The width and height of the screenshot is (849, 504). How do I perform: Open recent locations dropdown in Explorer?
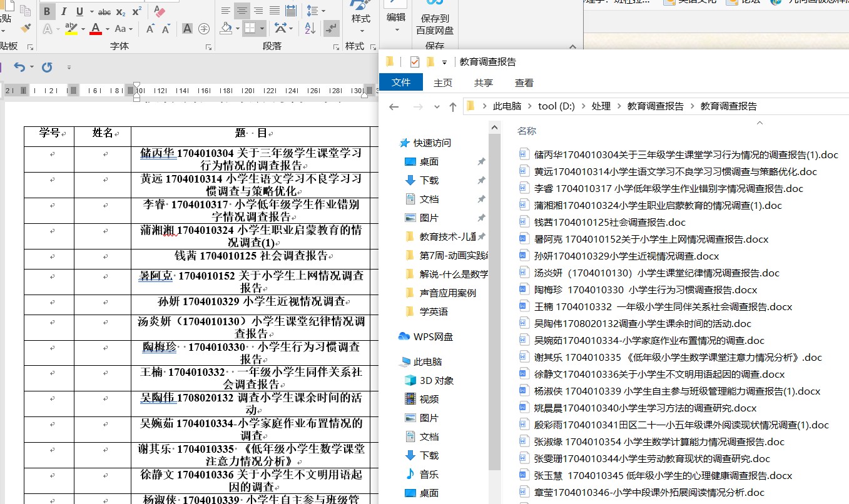pos(437,107)
